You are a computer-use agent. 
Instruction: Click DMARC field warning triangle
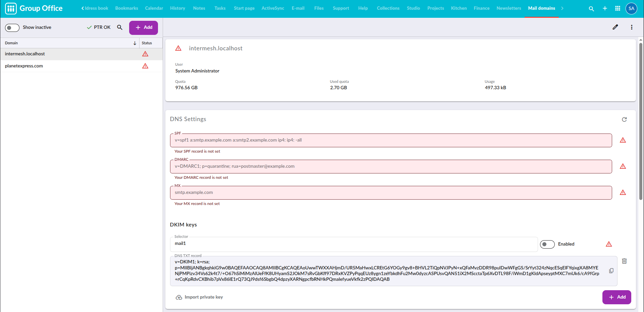[623, 166]
